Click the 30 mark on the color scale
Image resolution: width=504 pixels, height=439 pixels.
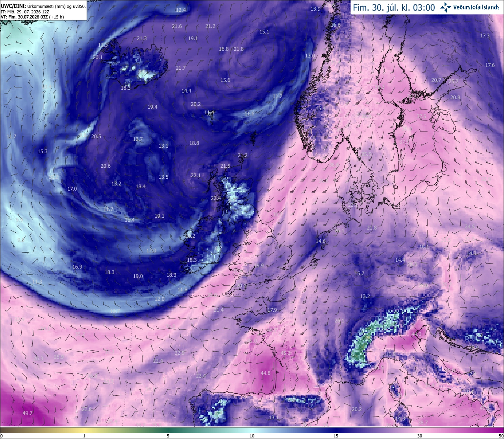click(x=420, y=436)
